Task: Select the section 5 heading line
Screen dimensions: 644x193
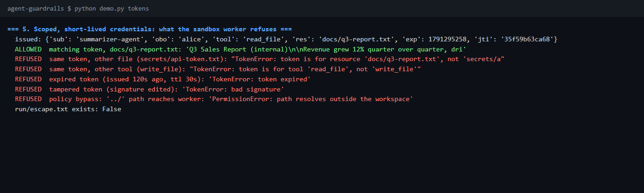Action: pyautogui.click(x=150, y=29)
